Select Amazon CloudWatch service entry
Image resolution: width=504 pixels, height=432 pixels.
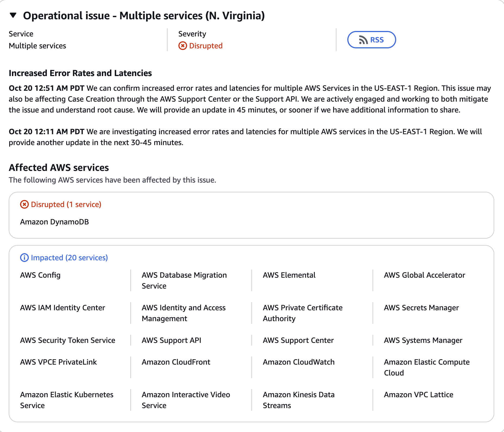(x=298, y=362)
